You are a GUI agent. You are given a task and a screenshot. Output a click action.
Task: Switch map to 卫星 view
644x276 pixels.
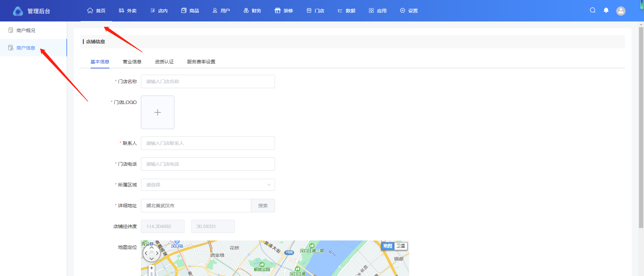click(401, 246)
